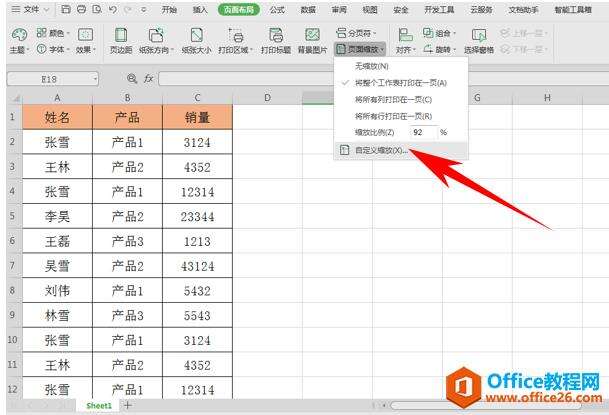Open the 主题 theme palette dropdown
The width and height of the screenshot is (609, 415).
[x=19, y=41]
